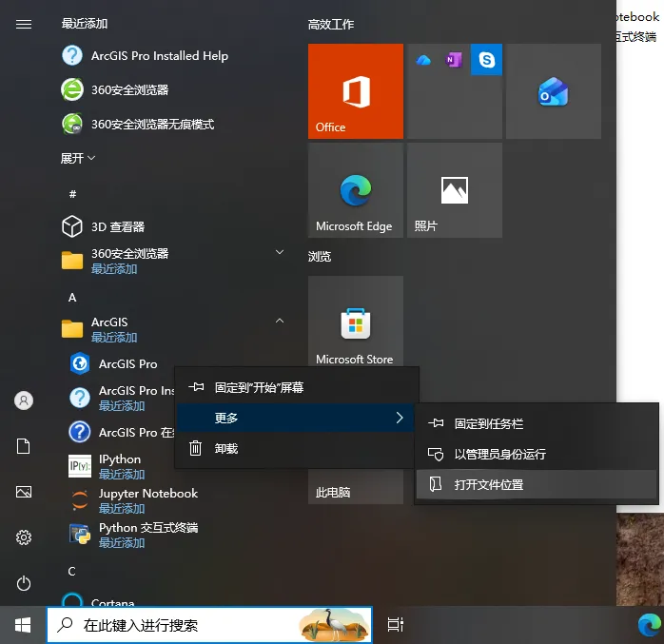Expand the recently added list with 展开

[x=78, y=158]
